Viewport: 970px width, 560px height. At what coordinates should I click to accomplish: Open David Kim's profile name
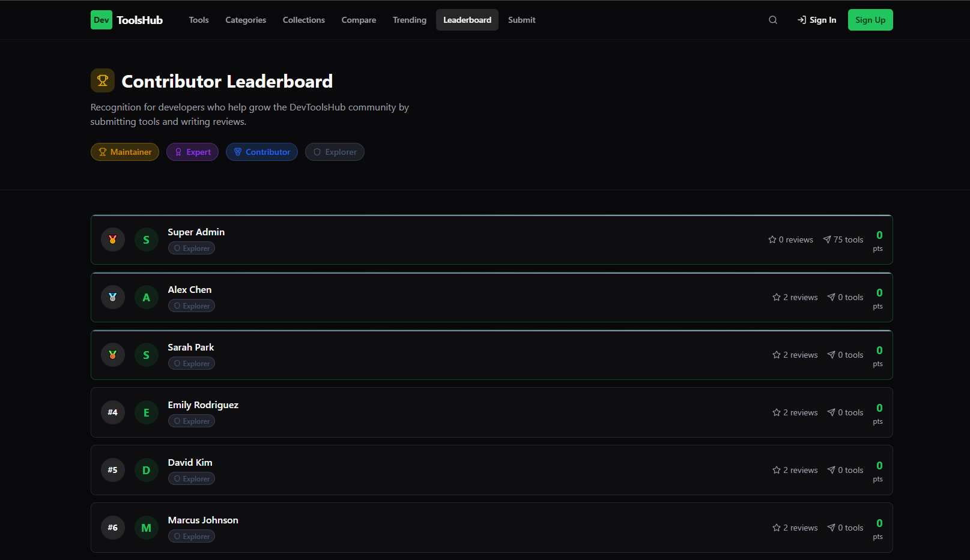pyautogui.click(x=190, y=462)
